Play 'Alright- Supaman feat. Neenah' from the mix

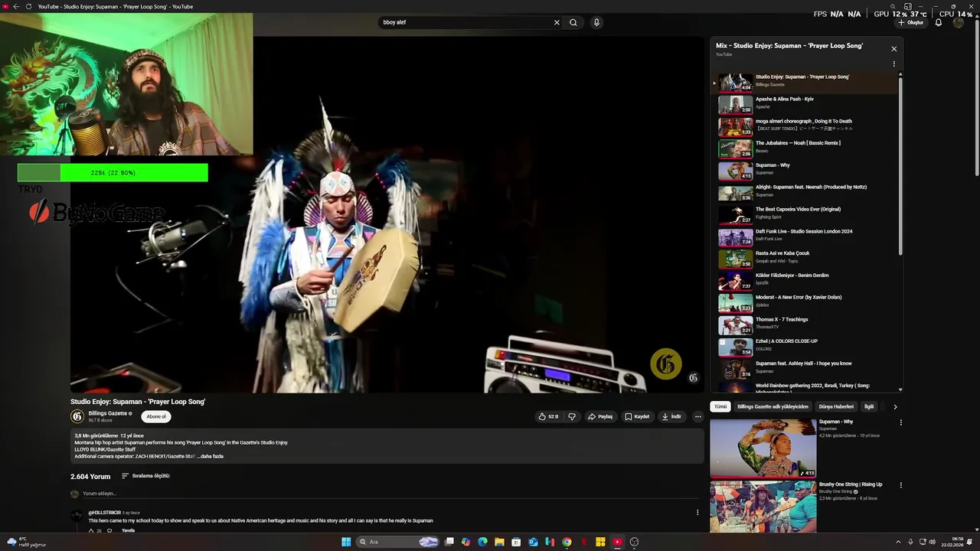pyautogui.click(x=804, y=192)
